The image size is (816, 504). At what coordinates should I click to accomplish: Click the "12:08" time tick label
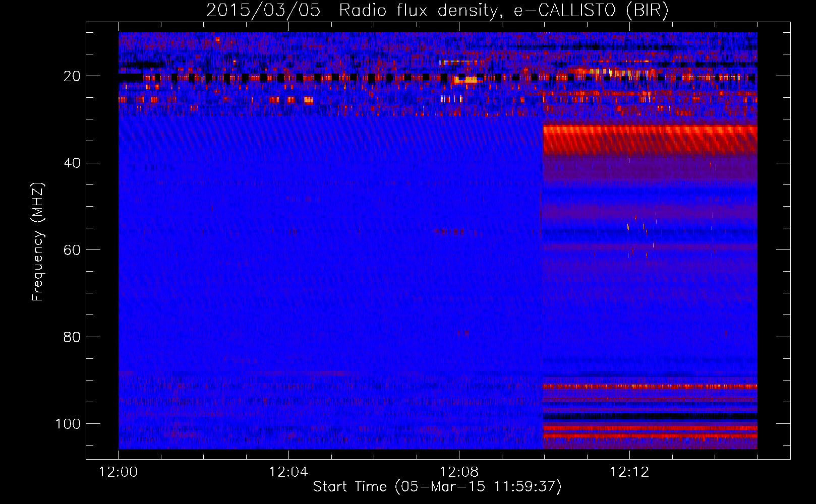click(x=459, y=472)
